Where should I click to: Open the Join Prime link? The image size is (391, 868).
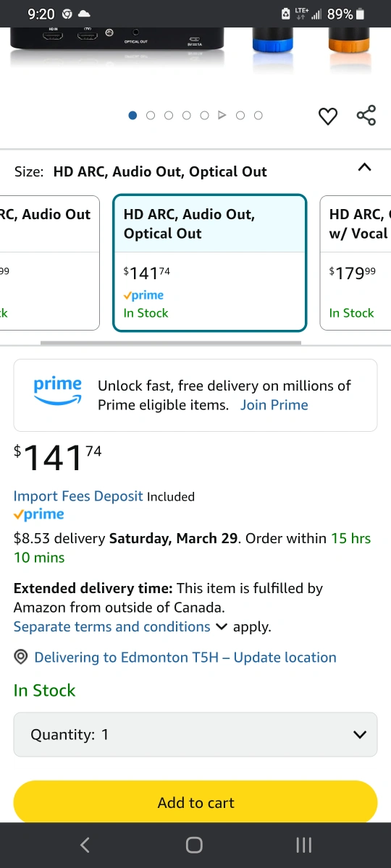(274, 405)
